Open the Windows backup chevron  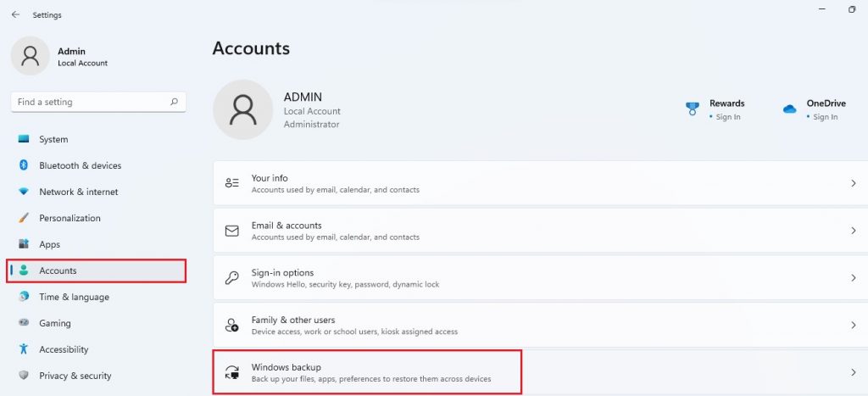click(853, 372)
